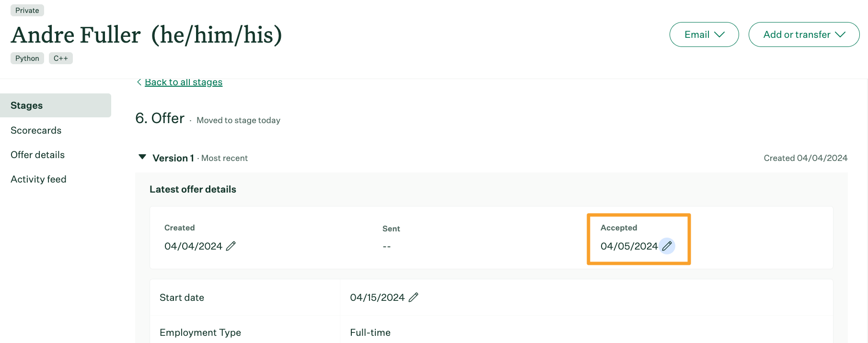
Task: Open the Scorecards sidebar section
Action: click(x=36, y=130)
